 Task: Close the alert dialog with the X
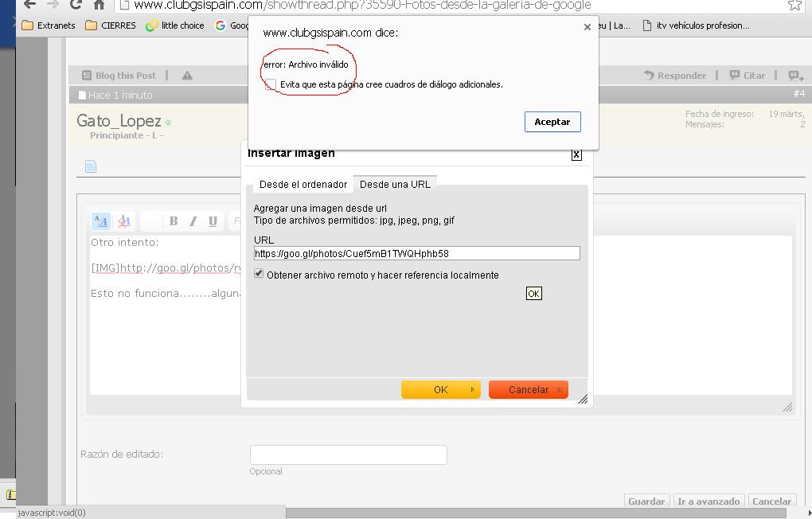point(588,27)
